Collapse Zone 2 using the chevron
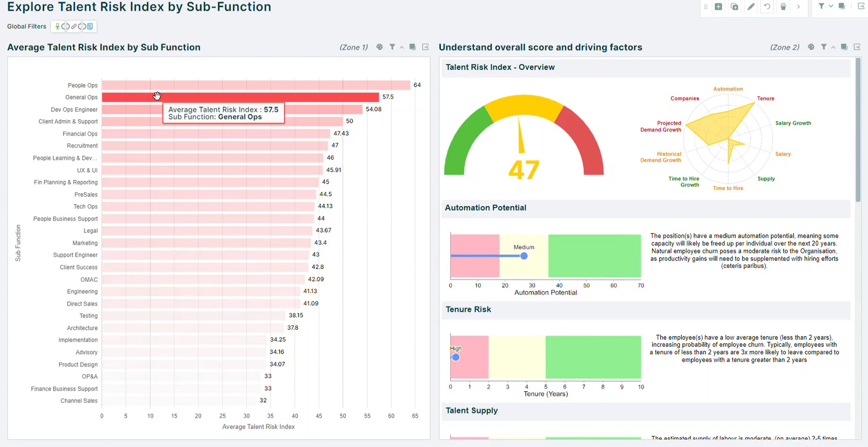 coord(833,47)
